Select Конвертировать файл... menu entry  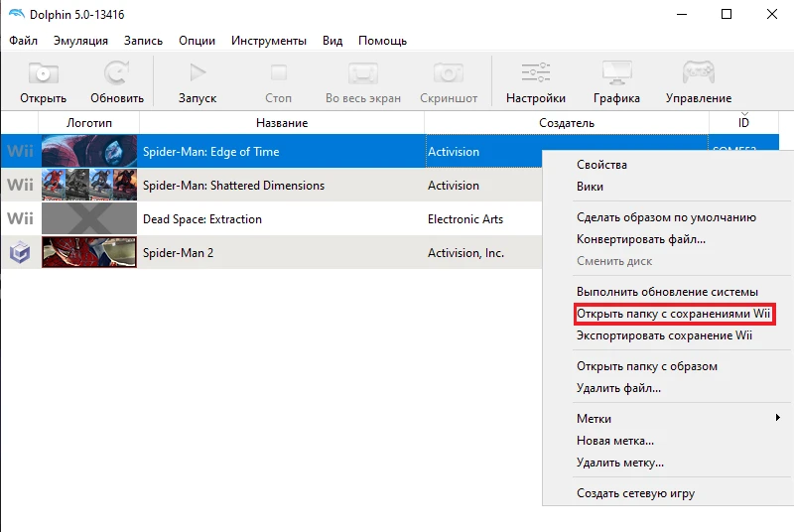(640, 239)
